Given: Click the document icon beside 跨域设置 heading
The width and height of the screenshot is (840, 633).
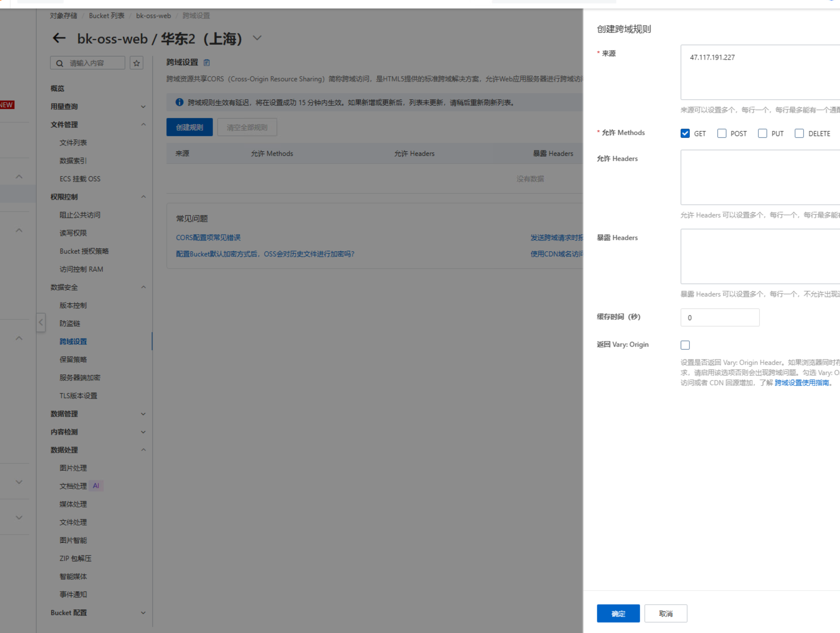Looking at the screenshot, I should tap(206, 63).
